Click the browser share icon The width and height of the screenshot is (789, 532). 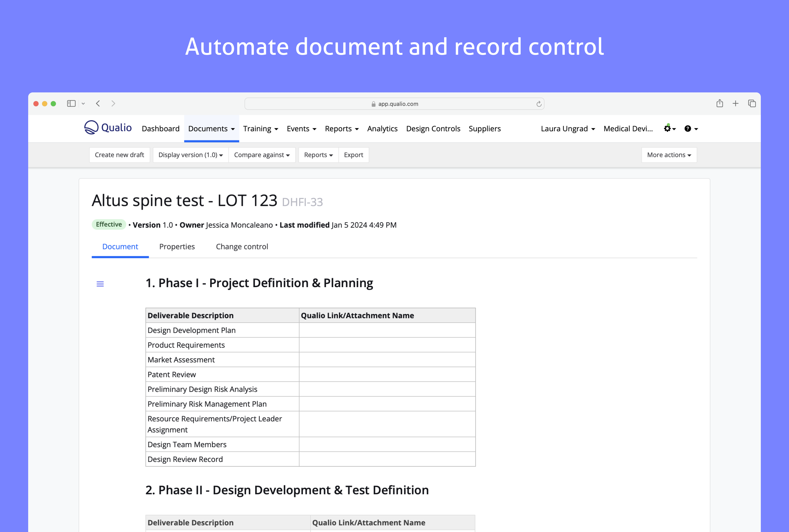point(719,103)
